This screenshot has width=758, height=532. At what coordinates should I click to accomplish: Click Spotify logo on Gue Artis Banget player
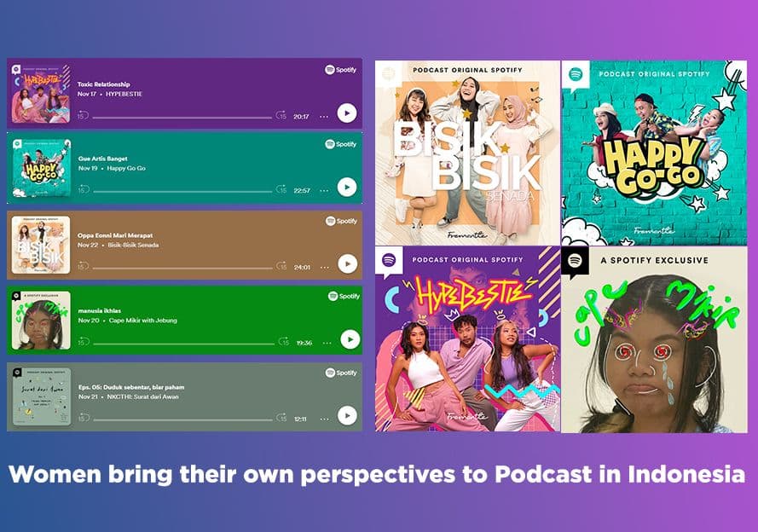pos(341,144)
